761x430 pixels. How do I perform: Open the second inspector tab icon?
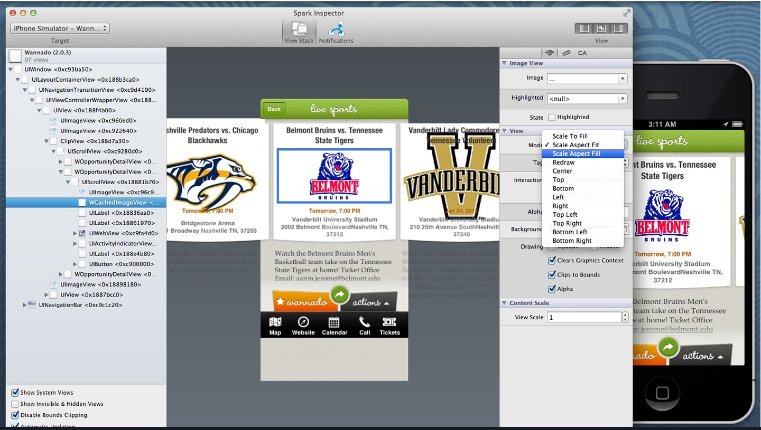coord(566,53)
